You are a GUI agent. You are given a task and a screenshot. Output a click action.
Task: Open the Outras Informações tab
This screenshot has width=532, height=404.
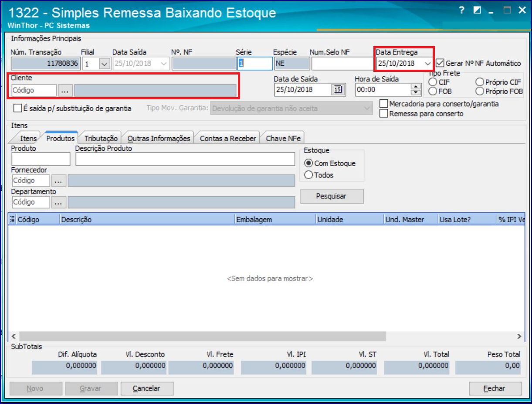pos(159,138)
